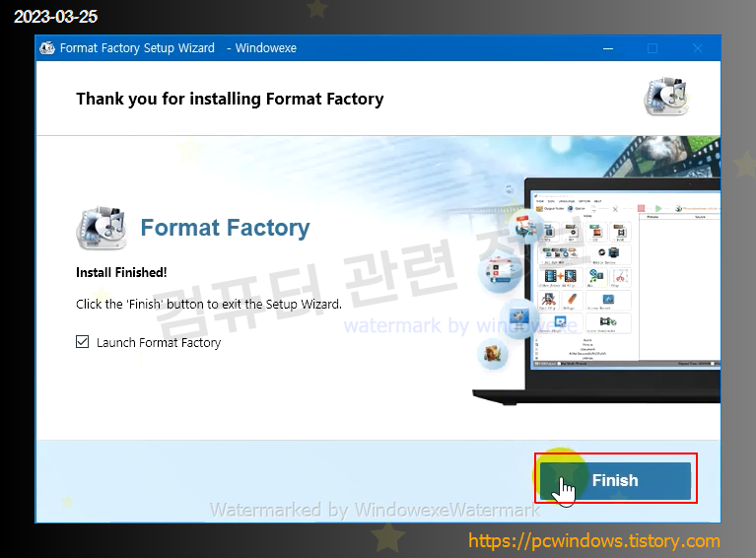Image resolution: width=756 pixels, height=558 pixels.
Task: Click the 'Install Finished!' text
Action: [x=121, y=272]
